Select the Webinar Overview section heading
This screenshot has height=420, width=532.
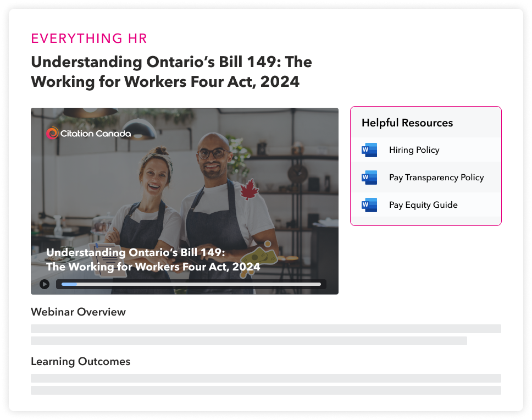[78, 312]
